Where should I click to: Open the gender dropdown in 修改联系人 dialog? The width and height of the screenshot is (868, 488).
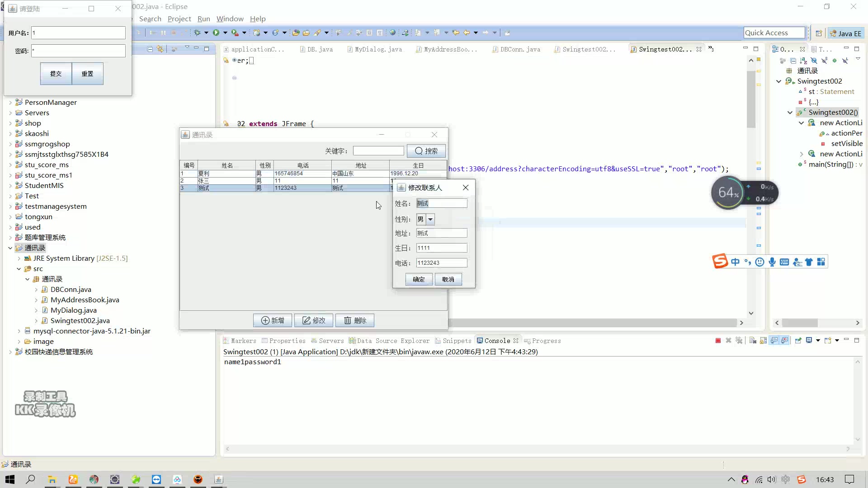click(x=430, y=219)
